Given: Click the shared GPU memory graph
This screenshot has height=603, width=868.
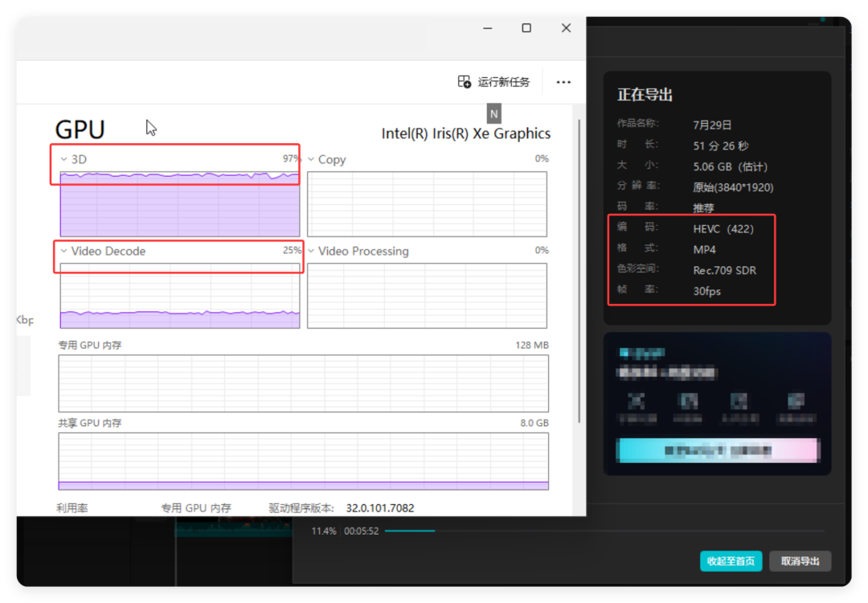Looking at the screenshot, I should [303, 461].
